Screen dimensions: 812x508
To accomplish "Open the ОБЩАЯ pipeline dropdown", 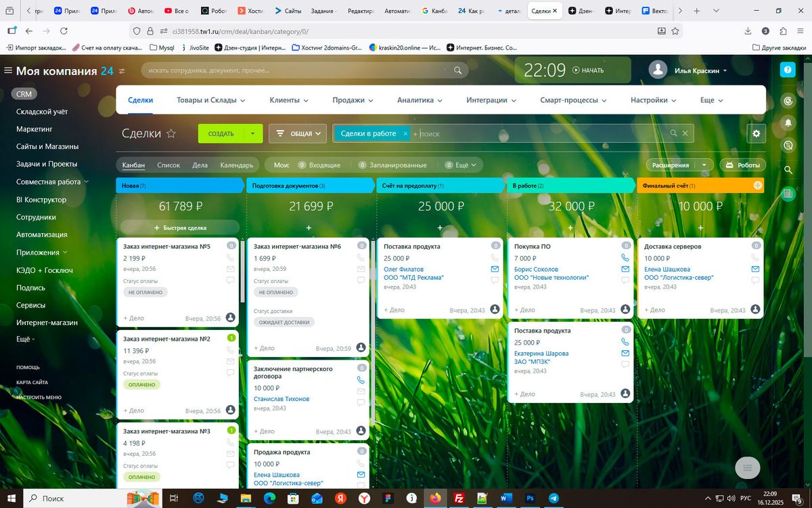I will [x=298, y=133].
